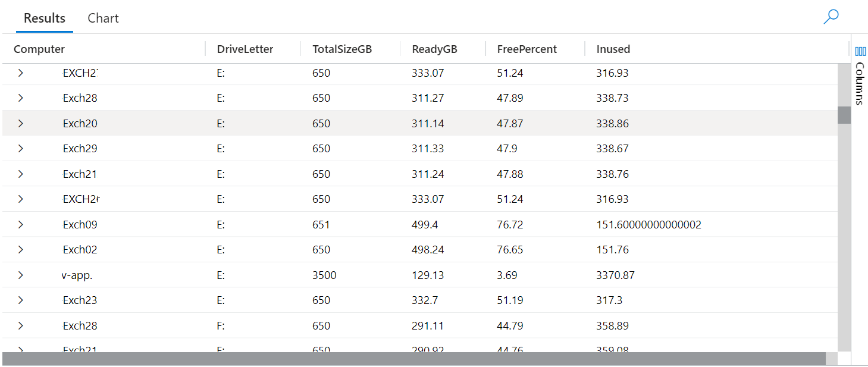Expand the Exch23 row
The height and width of the screenshot is (367, 868).
[20, 300]
